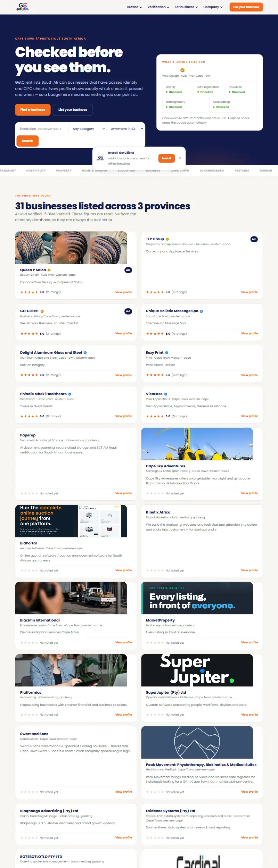Open the Platformics laptop photo
Viewport: 278px width, 868px height.
point(71,670)
